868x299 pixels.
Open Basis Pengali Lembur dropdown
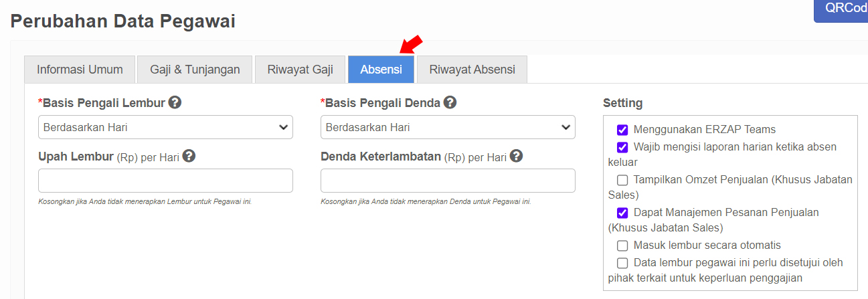coord(165,127)
